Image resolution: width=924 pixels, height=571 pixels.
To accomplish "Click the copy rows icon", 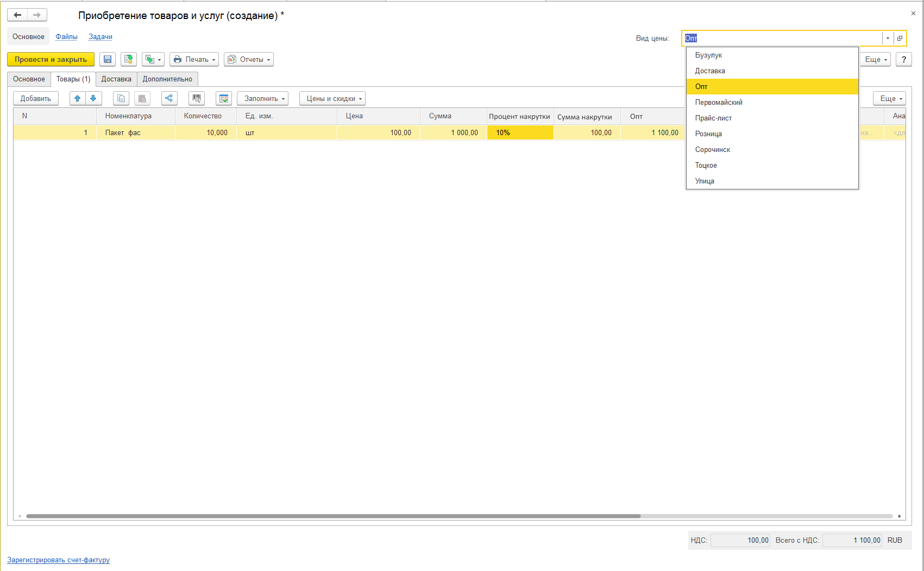I will [x=121, y=98].
